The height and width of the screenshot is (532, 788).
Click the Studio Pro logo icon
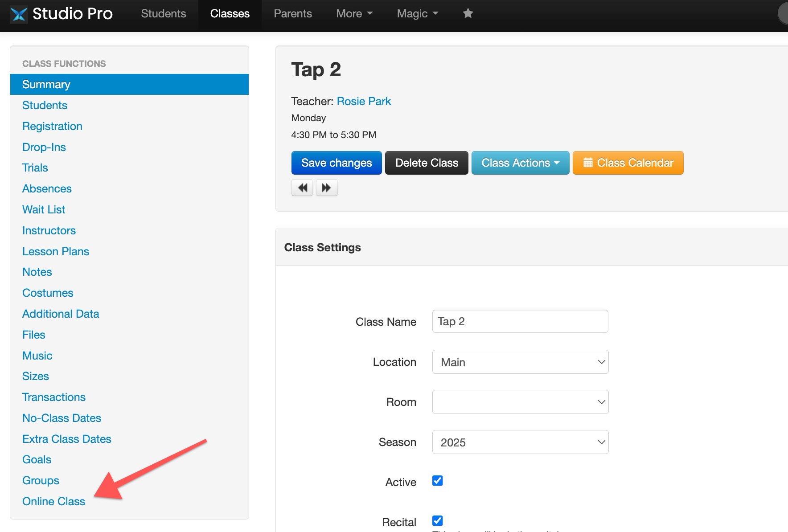click(x=19, y=14)
